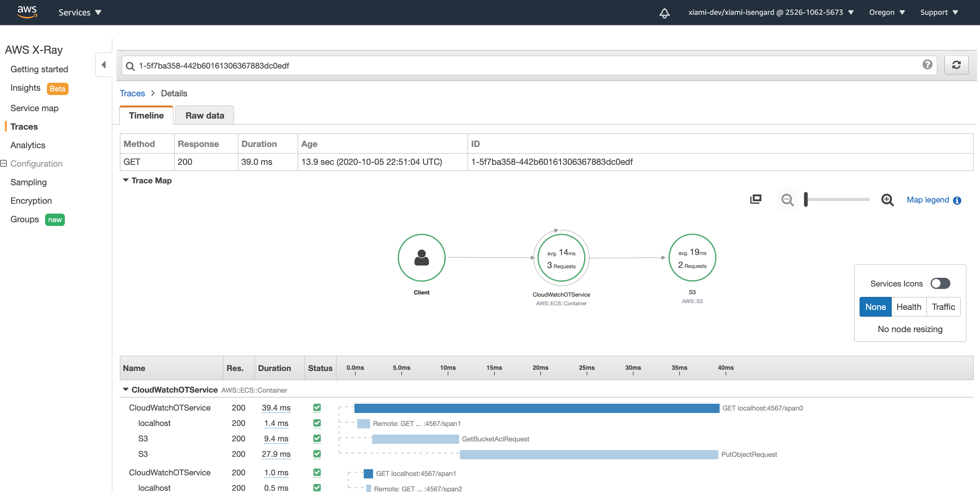
Task: Click status check for 39.4 ms row
Action: click(317, 408)
